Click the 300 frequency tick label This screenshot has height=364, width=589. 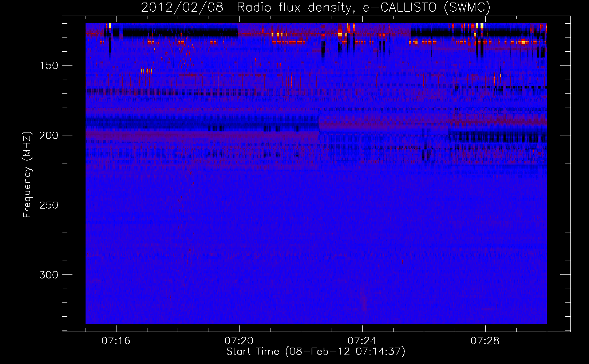click(x=48, y=274)
